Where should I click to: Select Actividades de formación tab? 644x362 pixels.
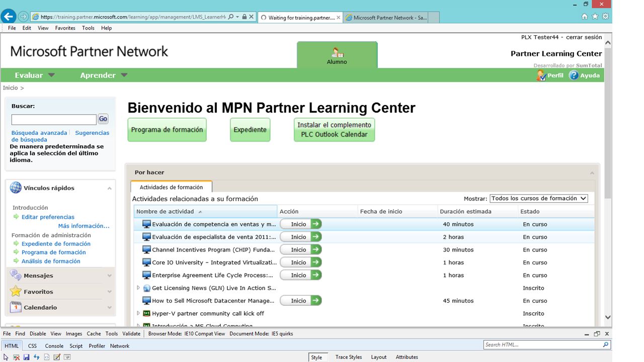coord(171,187)
